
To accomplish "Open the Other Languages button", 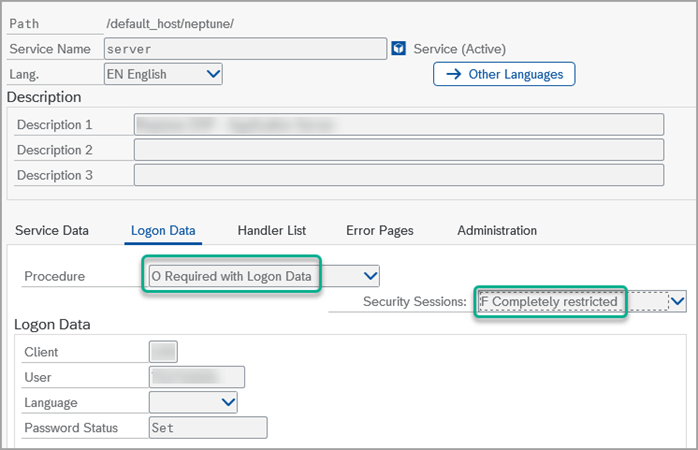I will [x=504, y=74].
